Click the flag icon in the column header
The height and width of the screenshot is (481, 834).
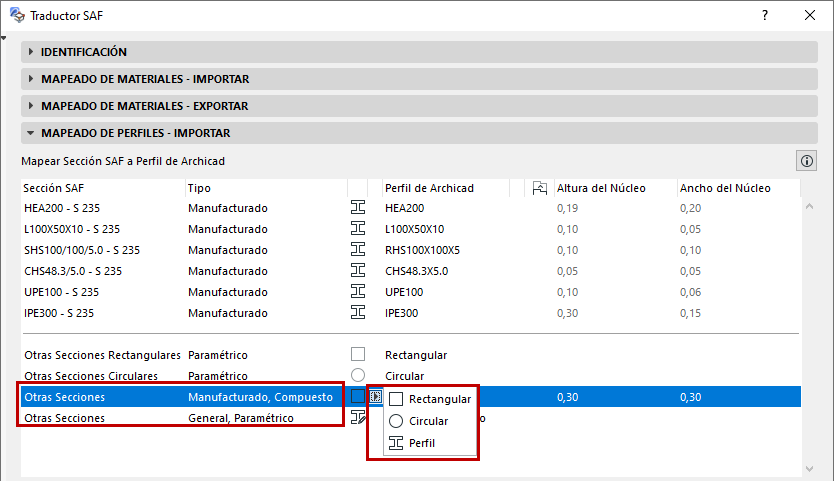(539, 188)
